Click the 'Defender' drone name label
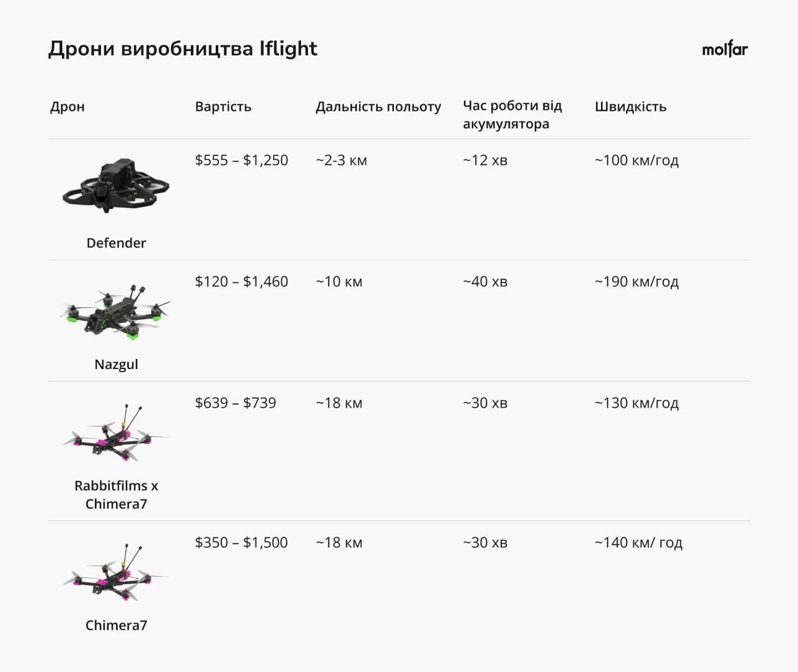The image size is (798, 672). coord(116,243)
